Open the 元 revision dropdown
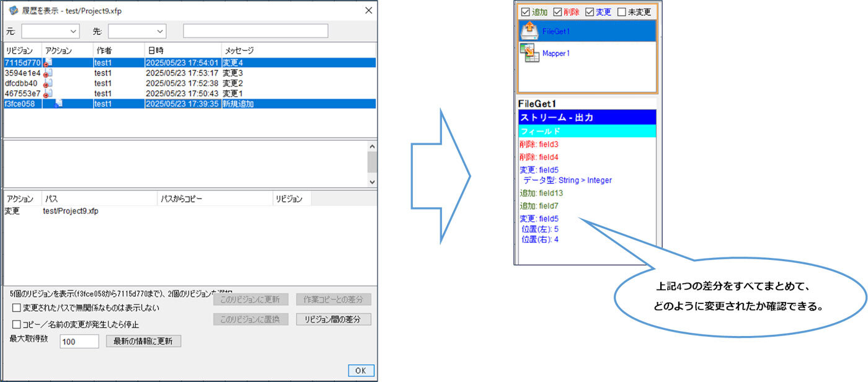 pyautogui.click(x=50, y=31)
